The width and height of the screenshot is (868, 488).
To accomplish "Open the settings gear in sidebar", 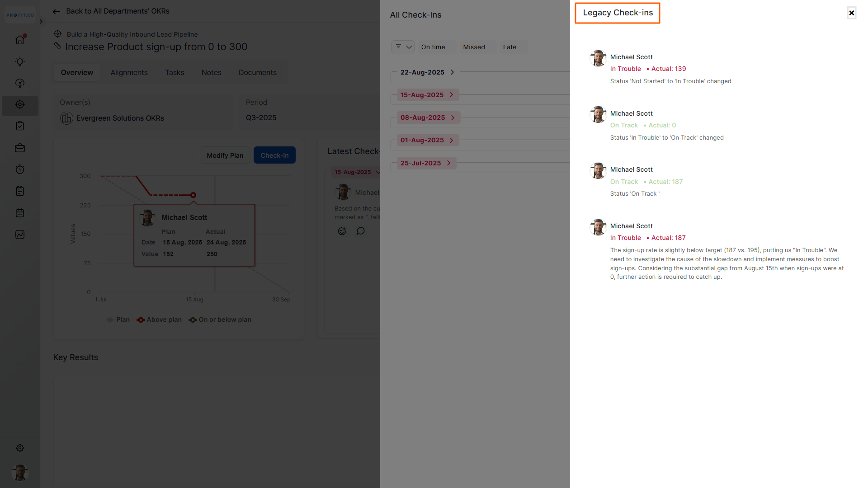I will (20, 448).
